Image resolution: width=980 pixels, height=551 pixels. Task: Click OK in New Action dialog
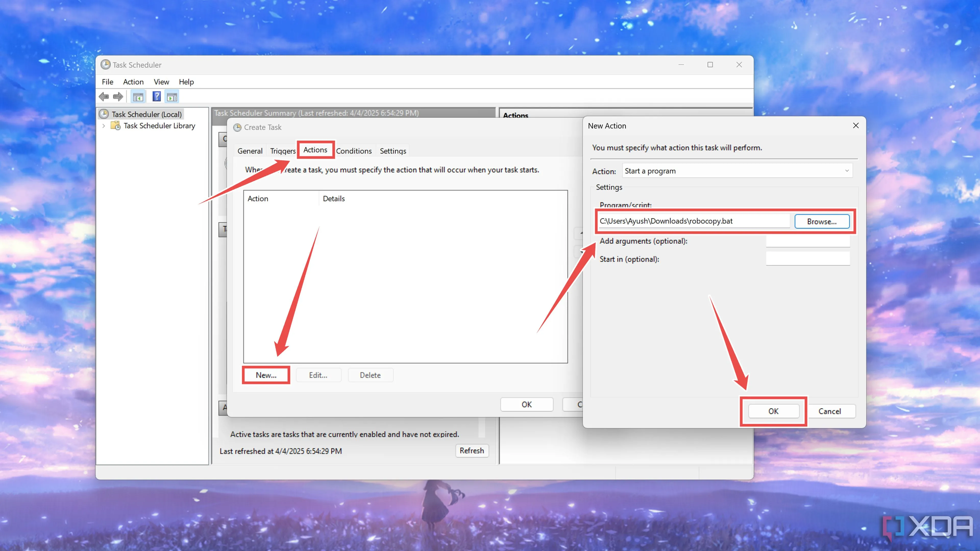point(773,411)
